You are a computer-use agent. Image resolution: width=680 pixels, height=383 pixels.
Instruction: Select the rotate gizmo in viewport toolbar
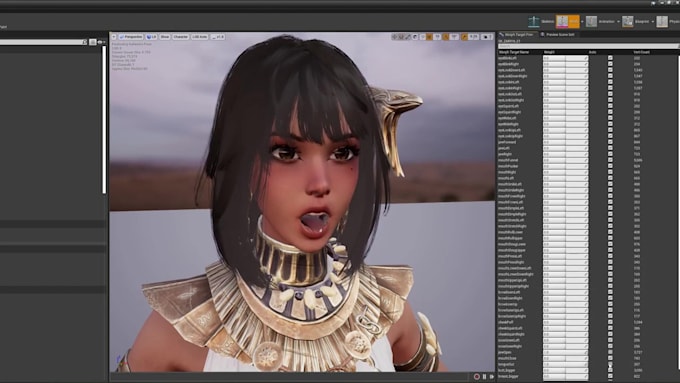pyautogui.click(x=400, y=37)
